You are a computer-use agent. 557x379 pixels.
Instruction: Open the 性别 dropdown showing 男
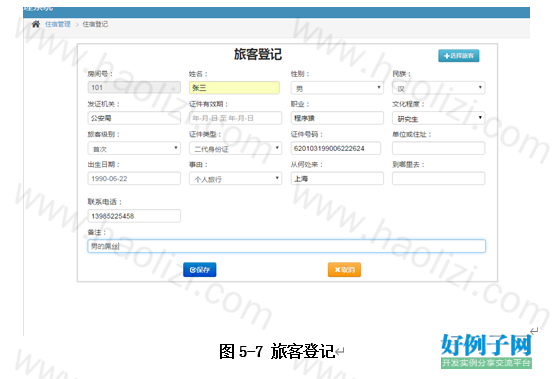337,88
